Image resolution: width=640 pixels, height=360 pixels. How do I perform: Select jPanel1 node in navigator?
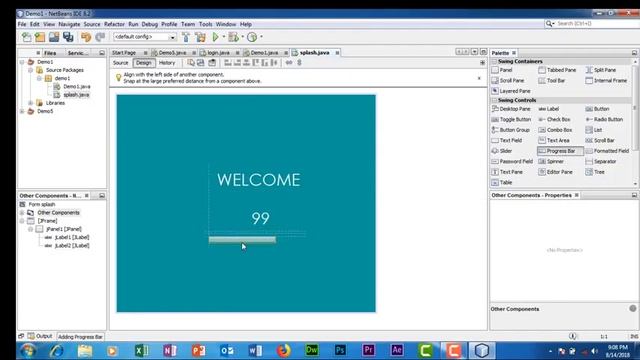tap(64, 229)
